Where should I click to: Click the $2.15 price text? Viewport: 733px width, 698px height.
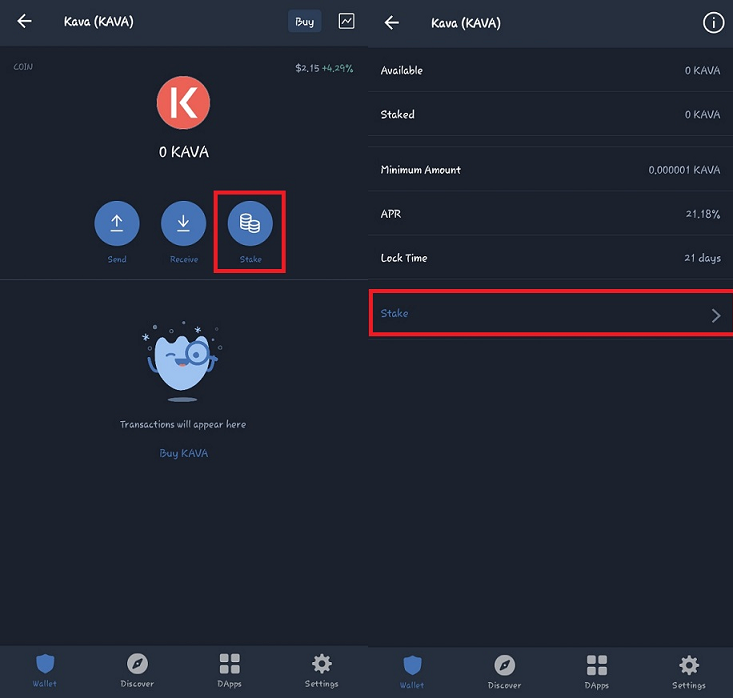click(307, 68)
